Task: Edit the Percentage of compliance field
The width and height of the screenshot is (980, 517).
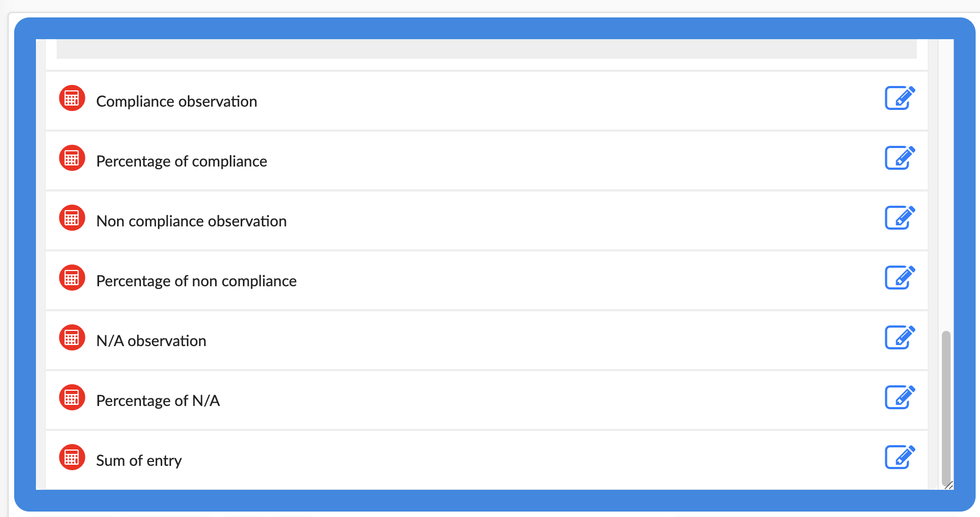Action: point(899,158)
